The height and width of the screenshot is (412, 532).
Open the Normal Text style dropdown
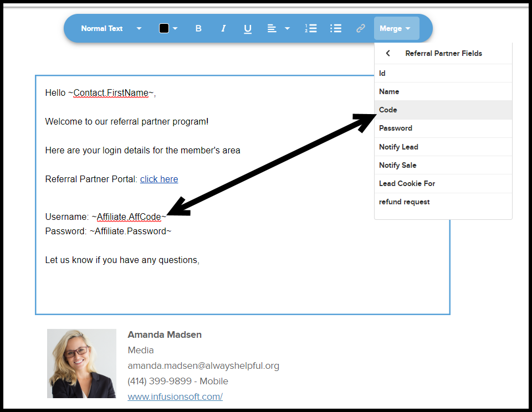(111, 28)
